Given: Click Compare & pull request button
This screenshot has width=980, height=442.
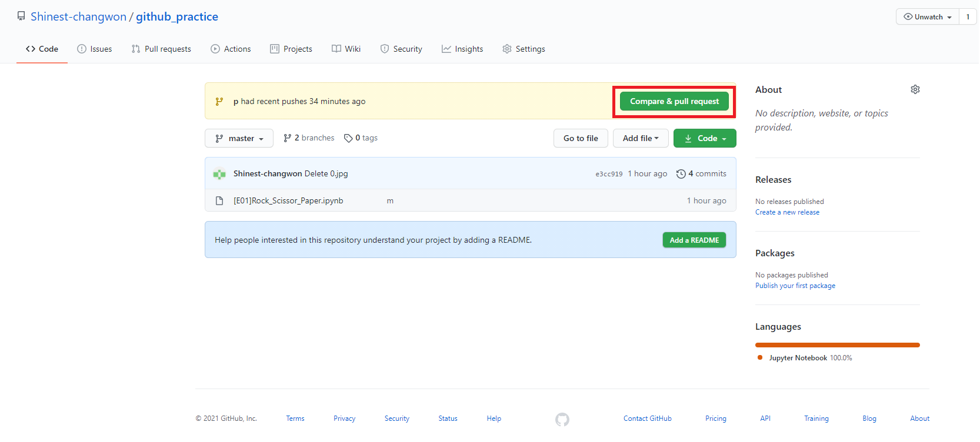Looking at the screenshot, I should point(674,102).
